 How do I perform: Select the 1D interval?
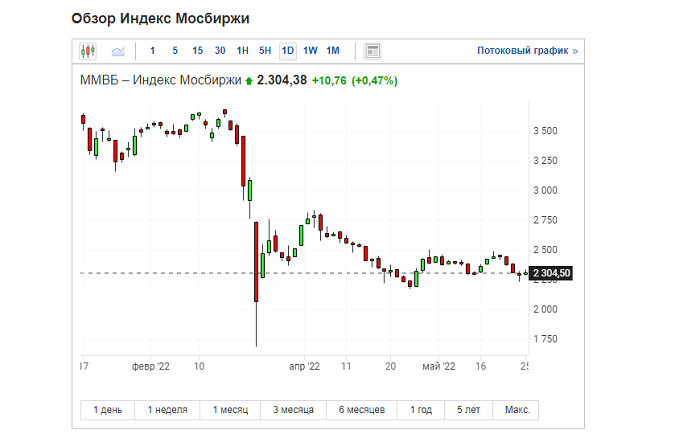(288, 51)
